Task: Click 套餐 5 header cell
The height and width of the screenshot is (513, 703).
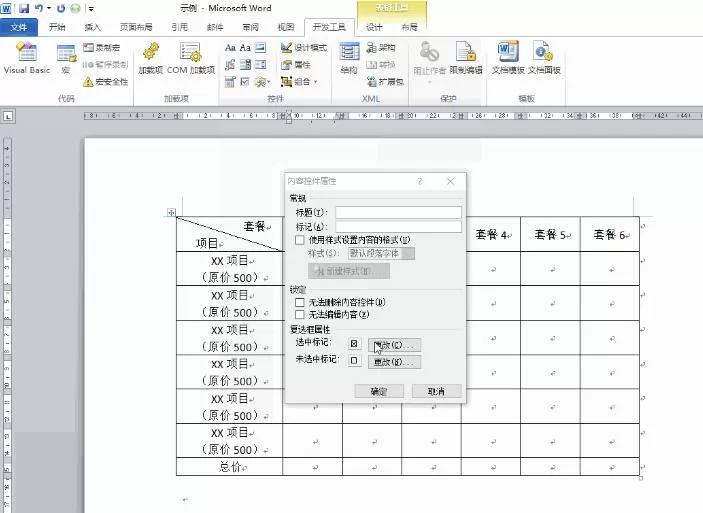Action: pos(550,234)
